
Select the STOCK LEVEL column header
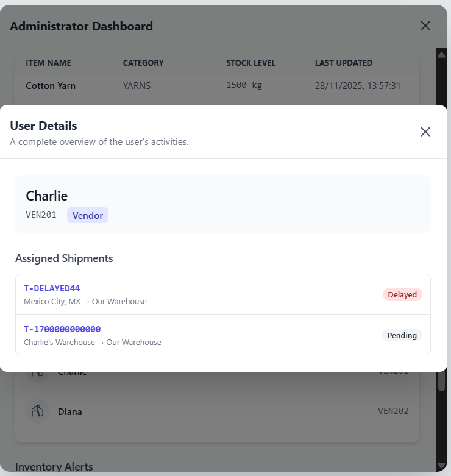click(250, 63)
